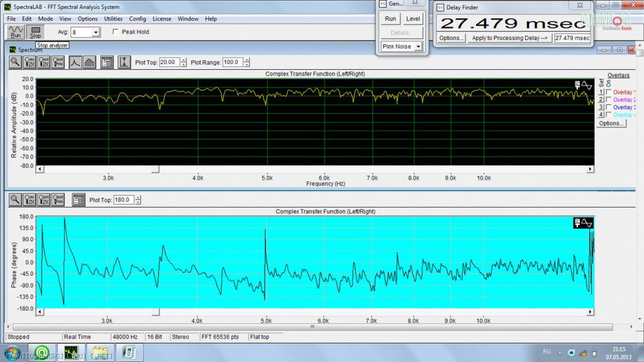Click the marker icon on spectrum plot corner

click(x=583, y=85)
